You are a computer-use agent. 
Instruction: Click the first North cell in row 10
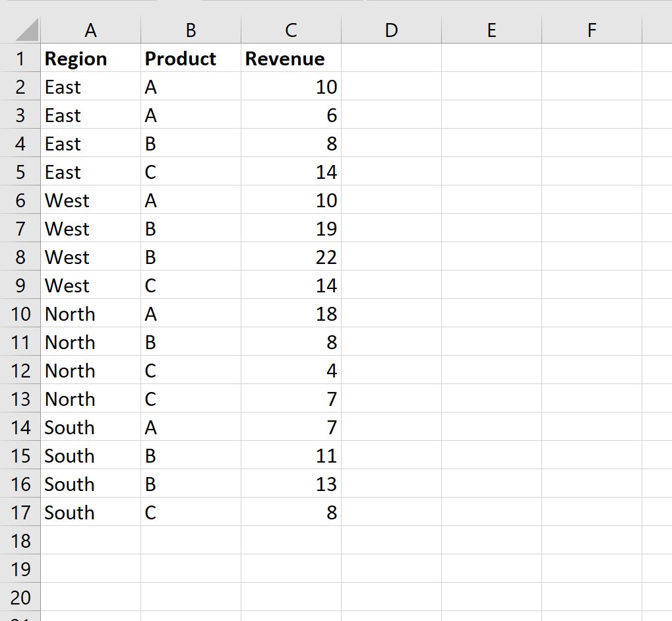pyautogui.click(x=90, y=314)
